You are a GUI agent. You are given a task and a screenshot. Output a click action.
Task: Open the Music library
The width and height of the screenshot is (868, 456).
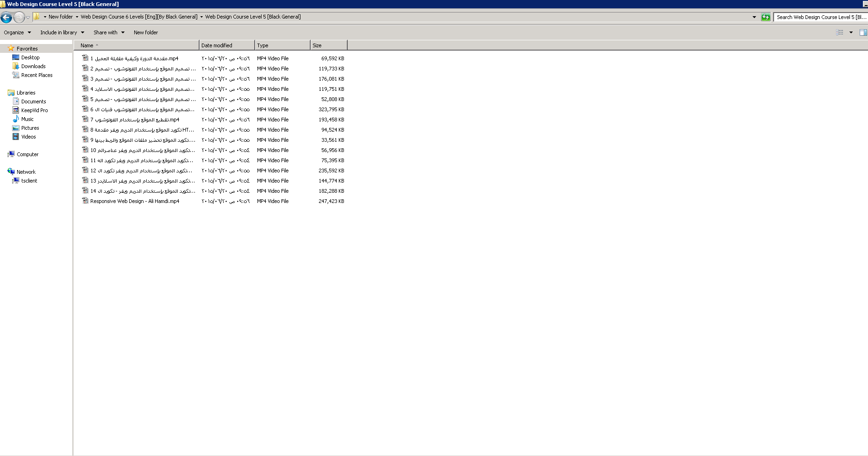pos(27,119)
